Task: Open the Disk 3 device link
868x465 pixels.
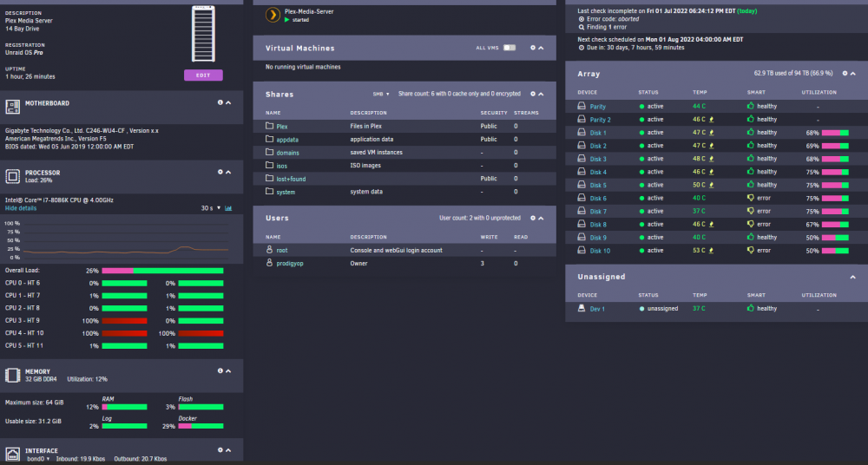Action: (598, 159)
